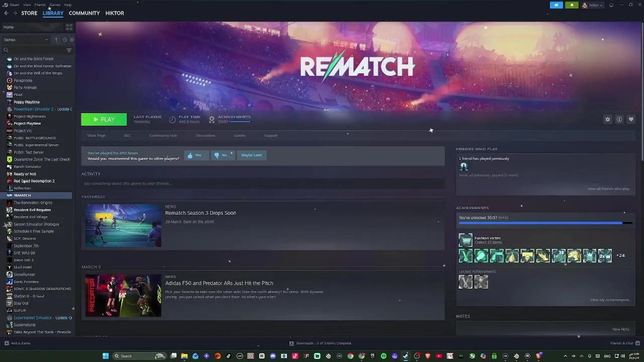Switch to Big Picture mode icon
The height and width of the screenshot is (362, 644).
click(611, 5)
